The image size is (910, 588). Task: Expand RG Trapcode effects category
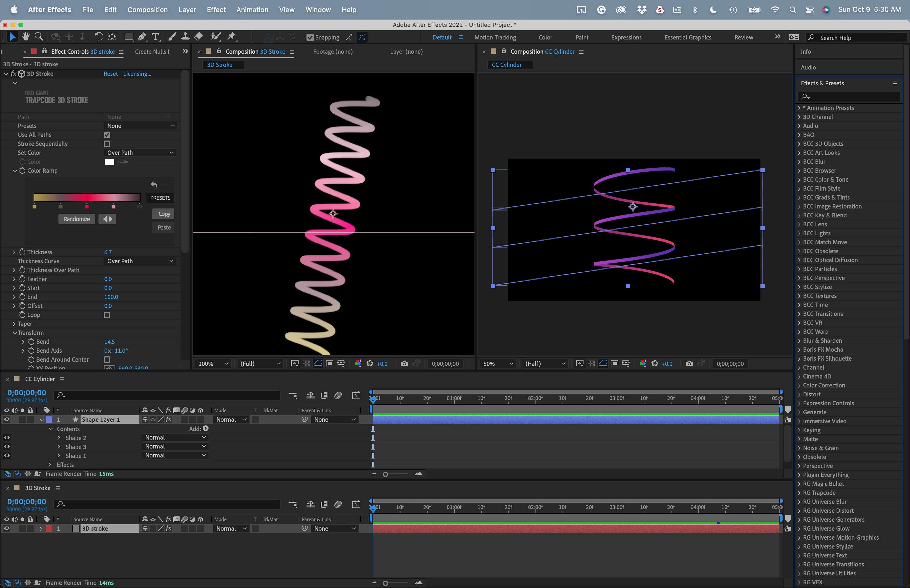[x=799, y=492]
